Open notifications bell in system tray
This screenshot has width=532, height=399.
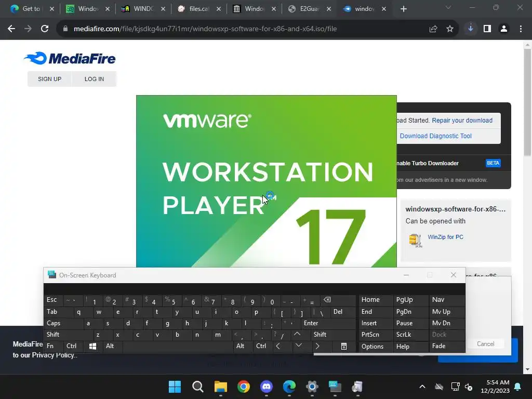(x=518, y=387)
